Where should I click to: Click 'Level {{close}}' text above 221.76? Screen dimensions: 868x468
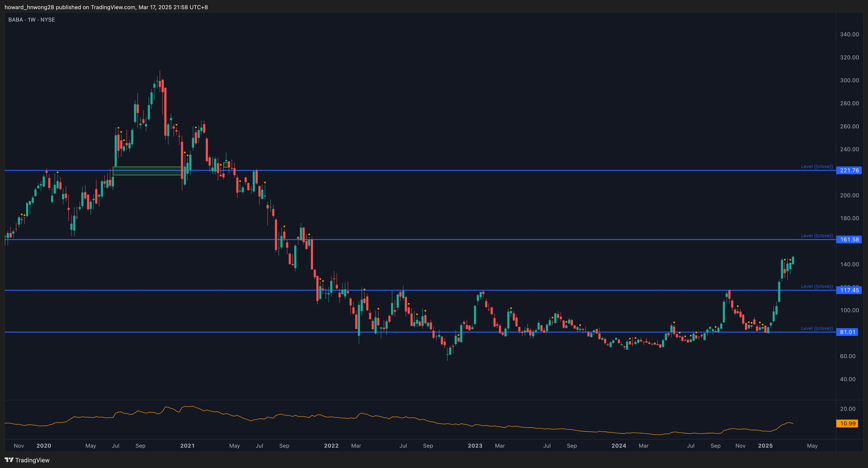coord(816,166)
